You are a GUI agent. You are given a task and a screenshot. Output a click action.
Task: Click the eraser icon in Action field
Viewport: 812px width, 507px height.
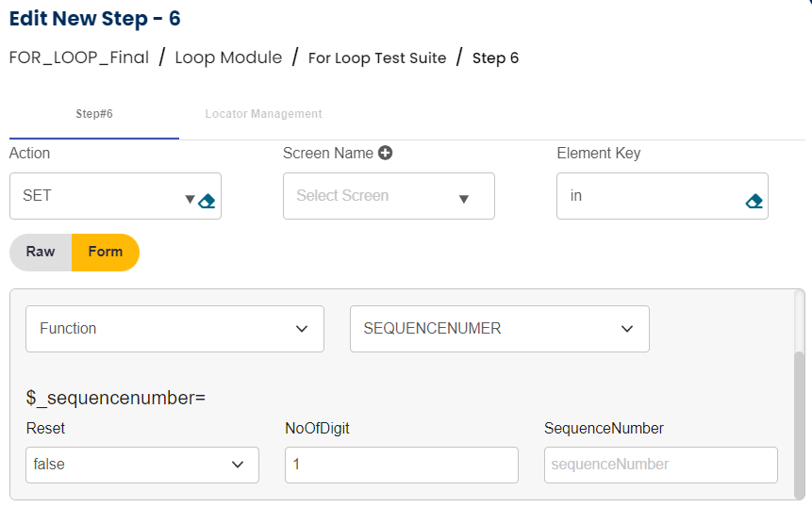207,201
